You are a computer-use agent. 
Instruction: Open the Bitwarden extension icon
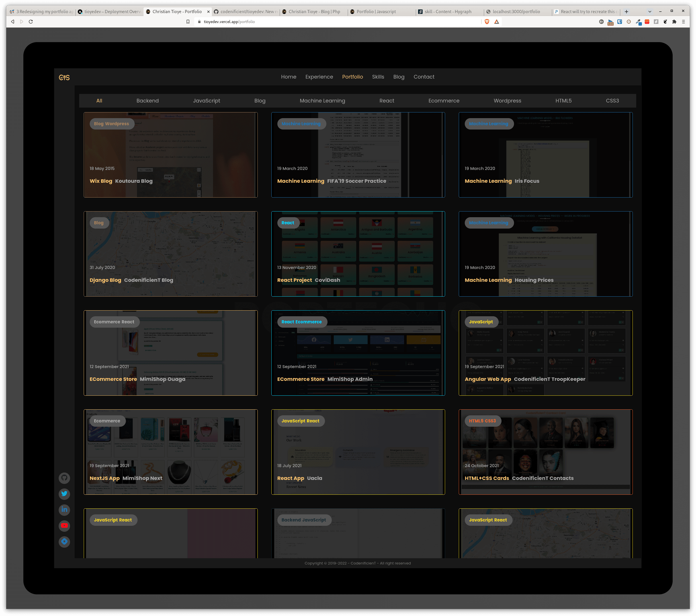(619, 22)
